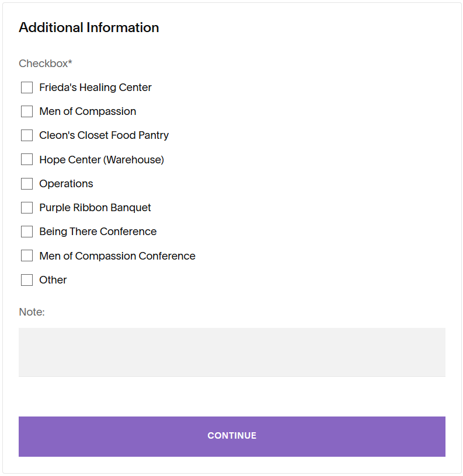Check the Frieda's Healing Center checkbox
Image resolution: width=463 pixels, height=476 pixels.
(x=27, y=87)
